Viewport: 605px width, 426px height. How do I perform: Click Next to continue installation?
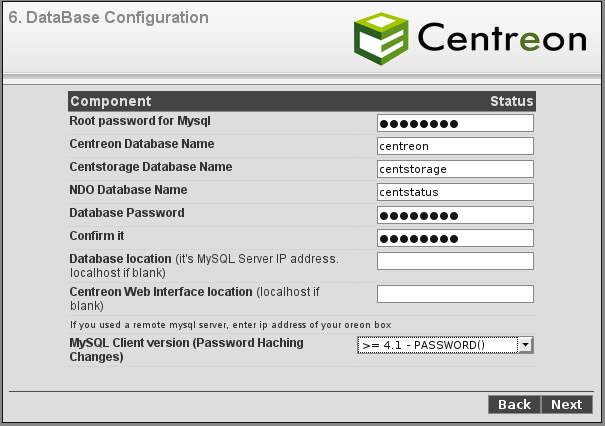coord(566,404)
